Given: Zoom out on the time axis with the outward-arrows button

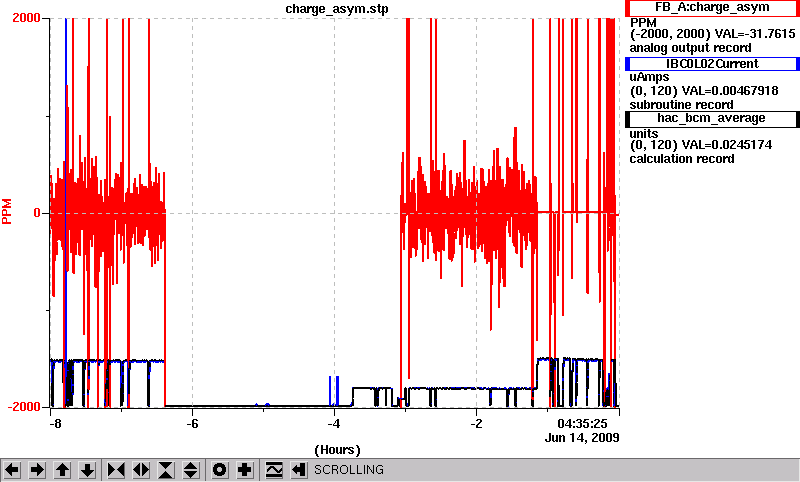Looking at the screenshot, I should (141, 470).
